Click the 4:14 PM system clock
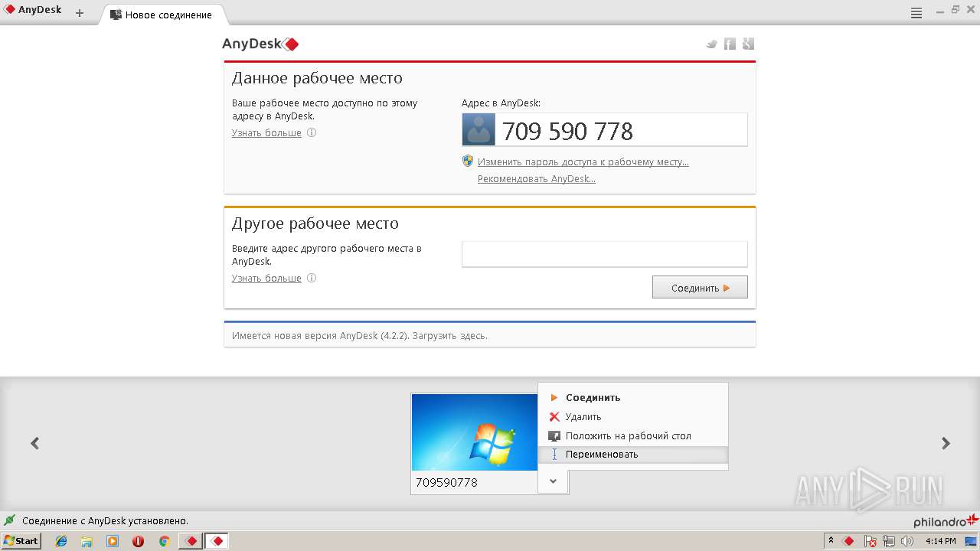The image size is (980, 551). 941,541
